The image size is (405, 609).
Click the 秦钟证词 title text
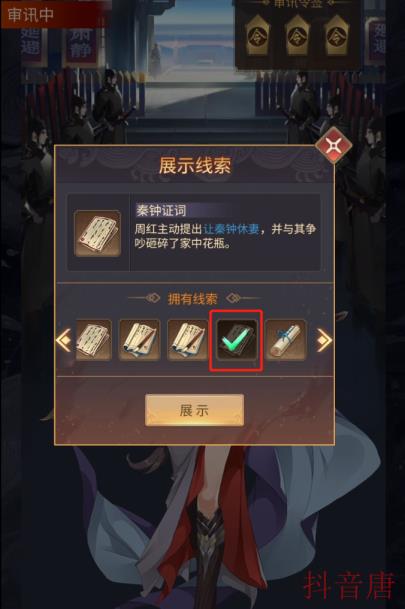162,211
